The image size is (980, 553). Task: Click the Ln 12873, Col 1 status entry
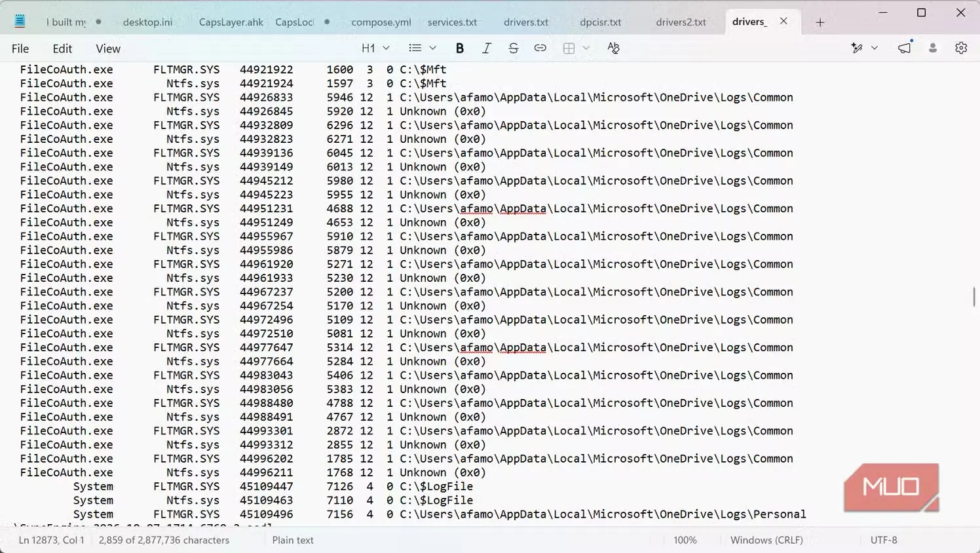[x=52, y=540]
